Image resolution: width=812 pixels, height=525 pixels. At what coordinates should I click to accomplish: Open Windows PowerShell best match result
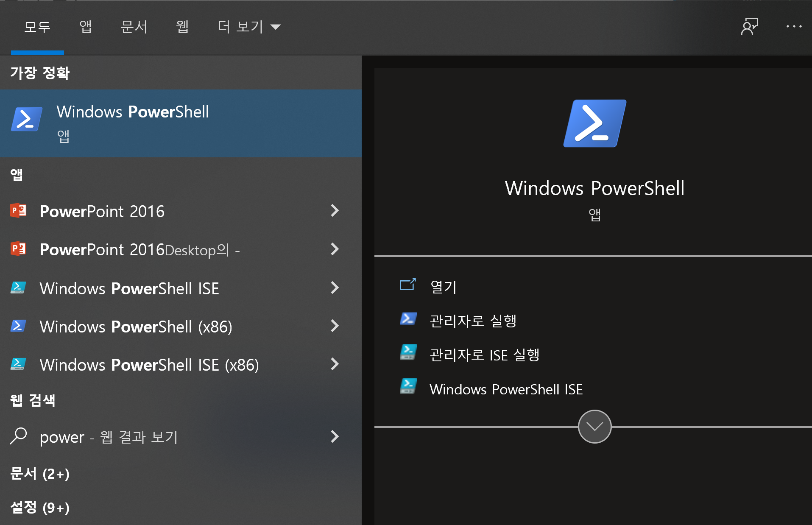coord(181,123)
